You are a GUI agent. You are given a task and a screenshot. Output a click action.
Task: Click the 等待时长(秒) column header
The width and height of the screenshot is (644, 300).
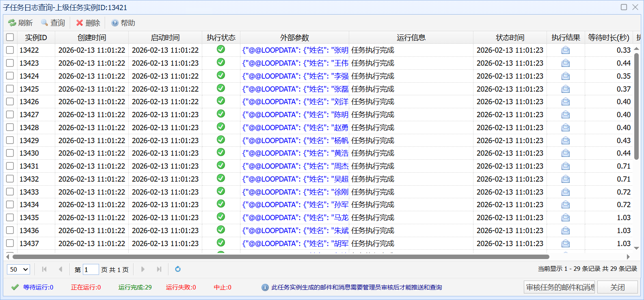click(x=609, y=38)
